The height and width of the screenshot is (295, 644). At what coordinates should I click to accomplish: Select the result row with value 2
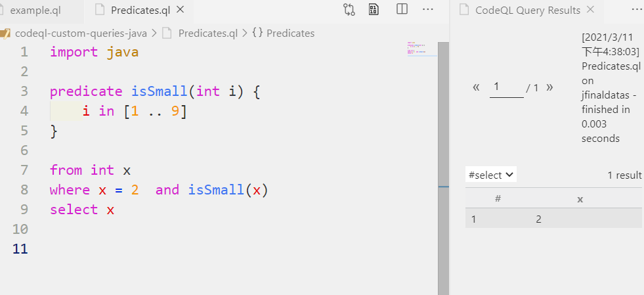tap(553, 219)
